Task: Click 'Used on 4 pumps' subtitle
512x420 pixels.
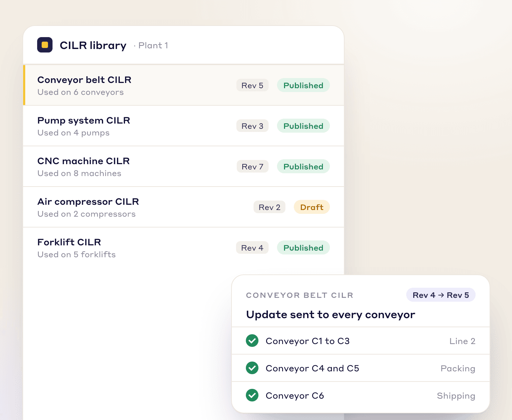Action: pyautogui.click(x=74, y=133)
